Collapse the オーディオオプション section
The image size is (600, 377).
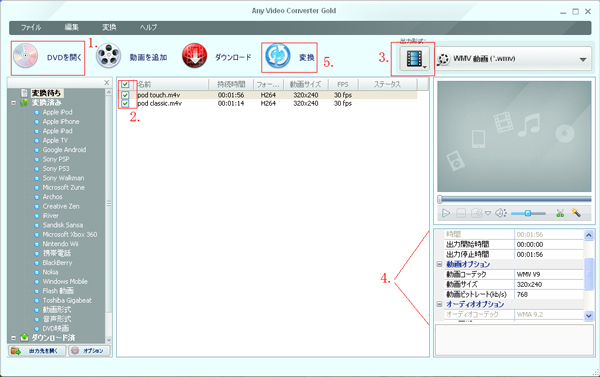point(439,304)
